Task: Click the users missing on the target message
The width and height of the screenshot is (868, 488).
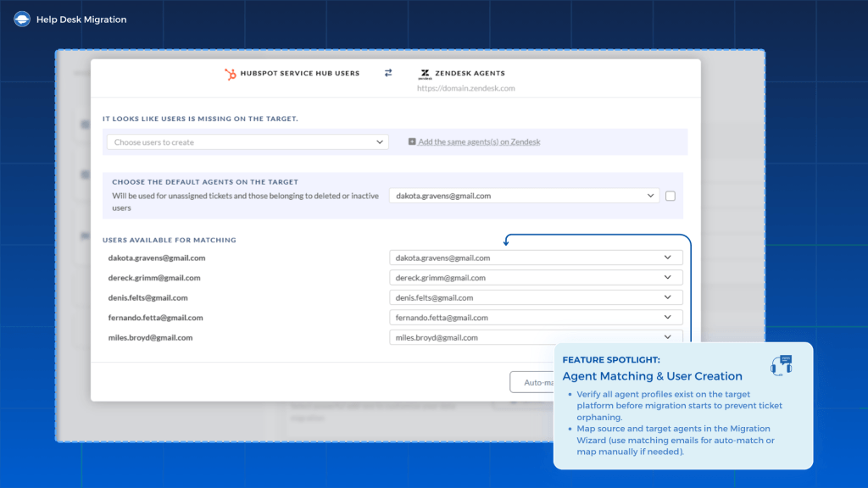Action: pos(200,119)
